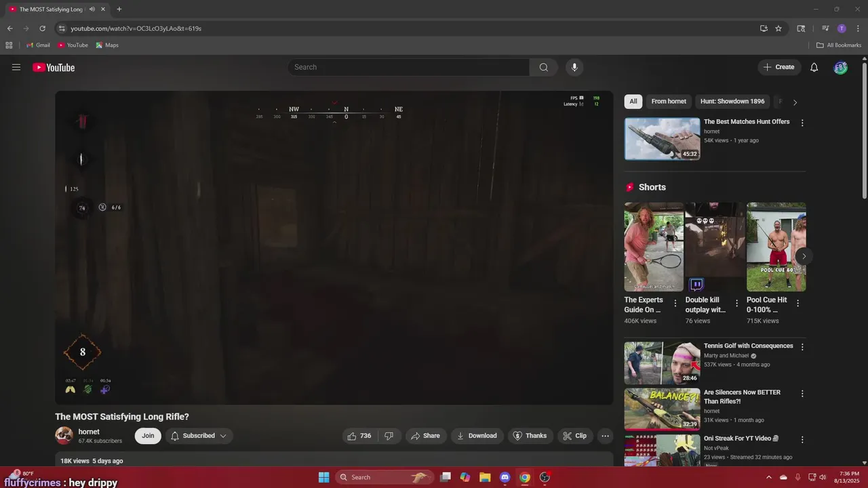Viewport: 868px width, 488px height.
Task: Toggle Subscribed notification dropdown
Action: tap(199, 436)
